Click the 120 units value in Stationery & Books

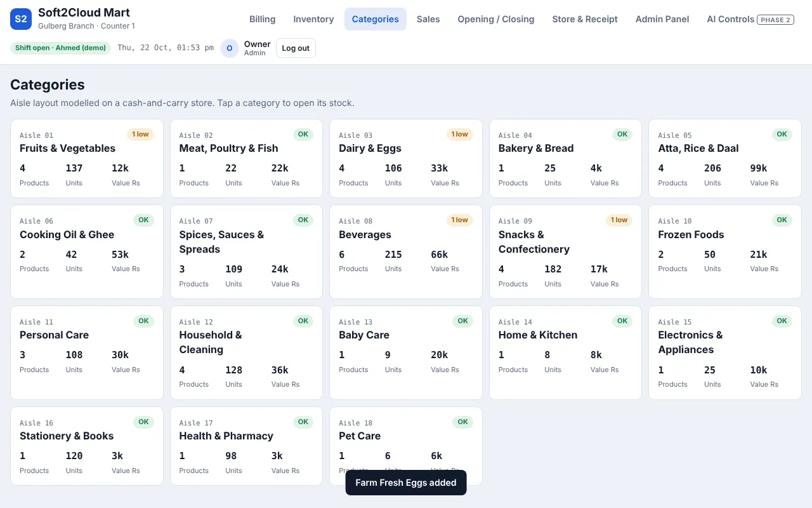tap(74, 456)
